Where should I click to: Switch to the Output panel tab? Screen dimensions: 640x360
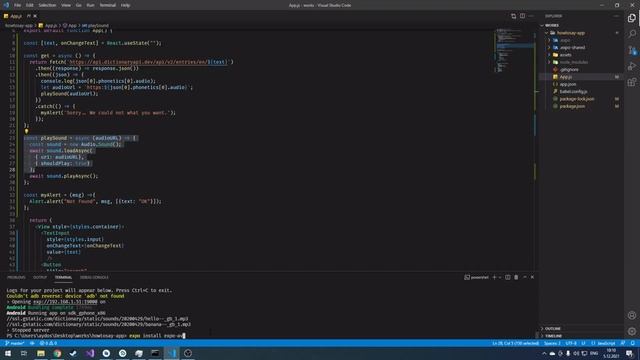[40, 278]
